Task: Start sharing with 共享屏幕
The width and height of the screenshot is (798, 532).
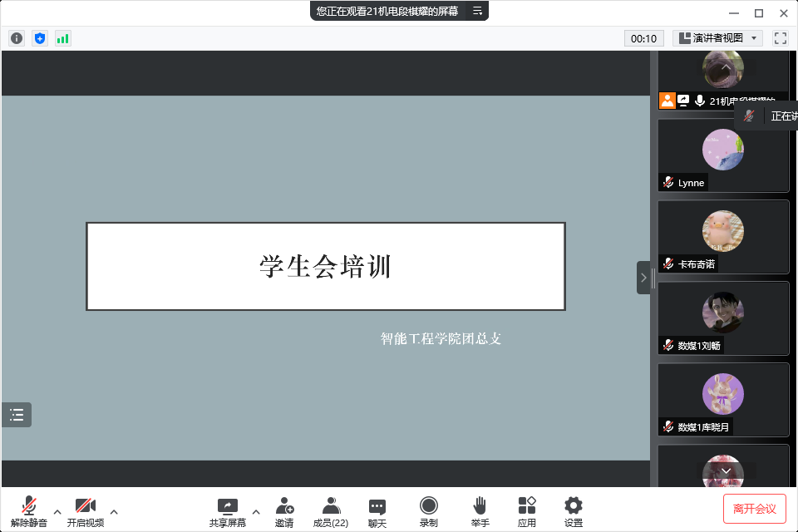Action: tap(227, 511)
